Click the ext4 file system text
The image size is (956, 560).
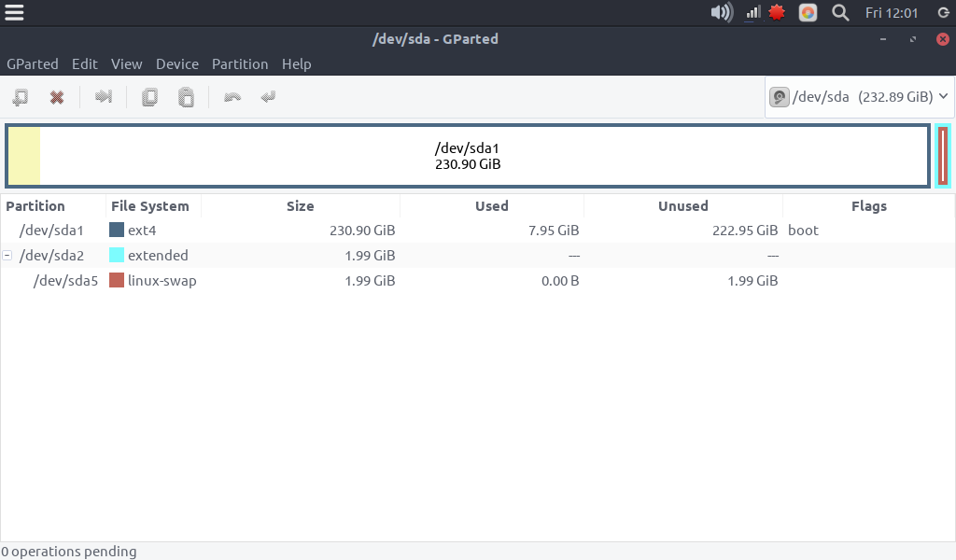142,231
